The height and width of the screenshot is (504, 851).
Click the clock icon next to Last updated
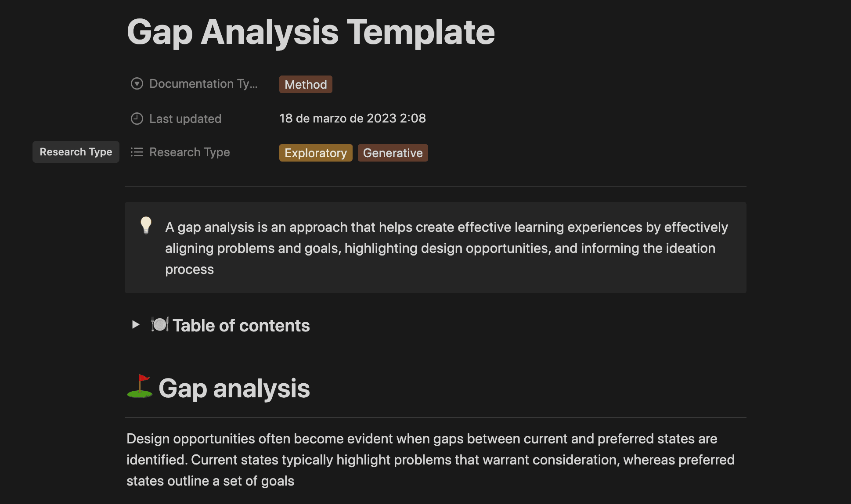(137, 118)
